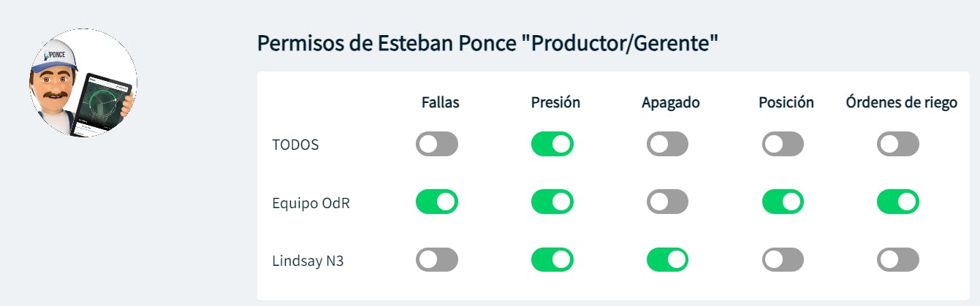Enable Órdenes de riego for TODOS
Screen dimensions: 980x306
898,144
